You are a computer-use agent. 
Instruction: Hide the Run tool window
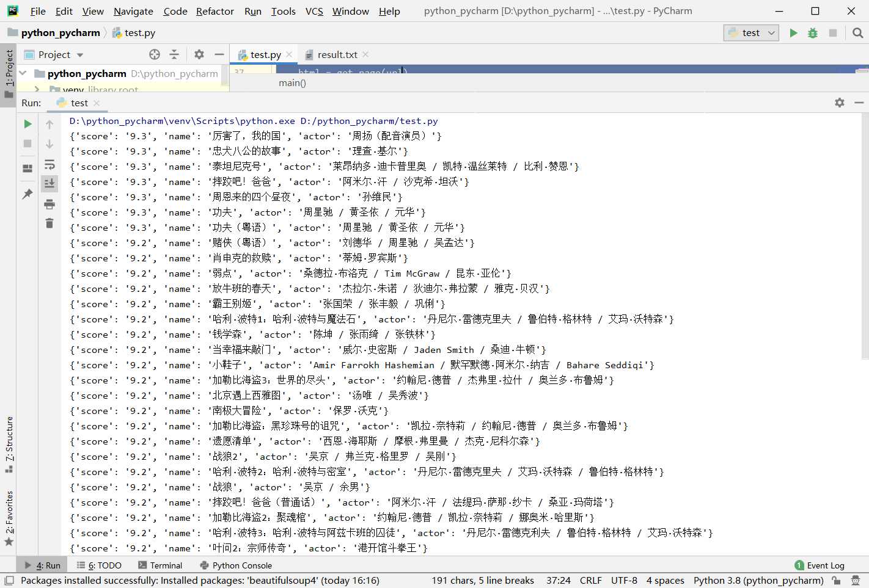pos(859,103)
